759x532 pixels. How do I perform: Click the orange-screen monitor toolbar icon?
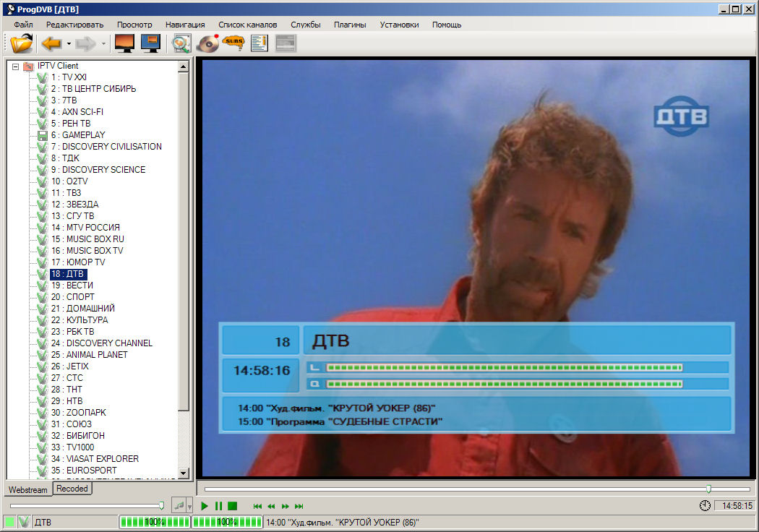pyautogui.click(x=124, y=43)
